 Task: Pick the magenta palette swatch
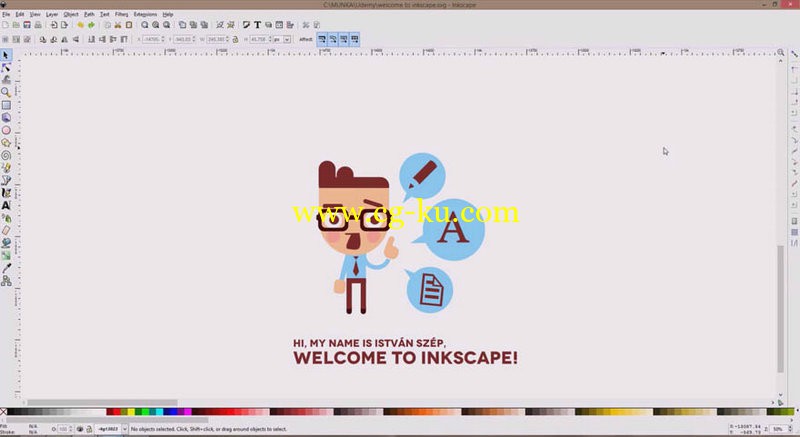coord(188,412)
